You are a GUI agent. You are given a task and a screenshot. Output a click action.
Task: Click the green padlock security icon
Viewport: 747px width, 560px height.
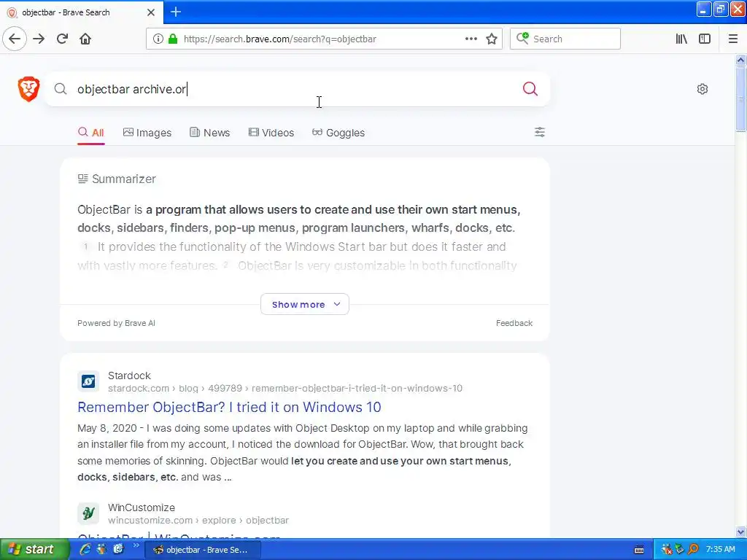click(172, 39)
